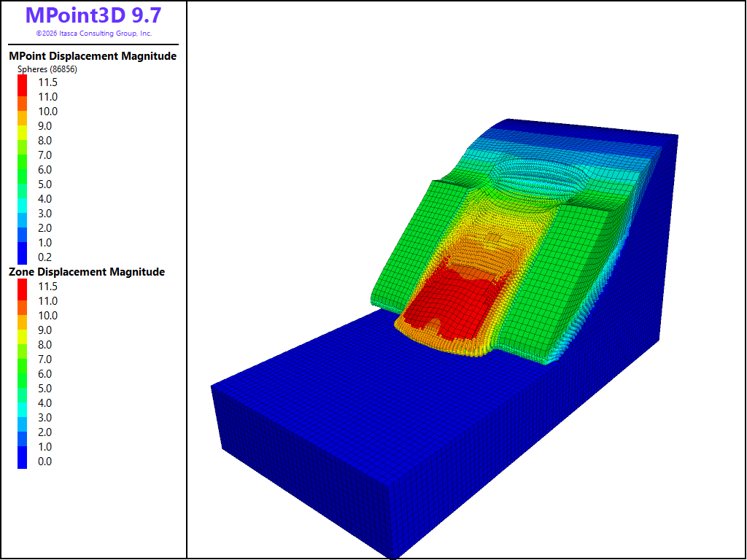The height and width of the screenshot is (560, 747).
Task: Pick the red 11.5 swatch in MPoint legend
Action: [x=23, y=86]
